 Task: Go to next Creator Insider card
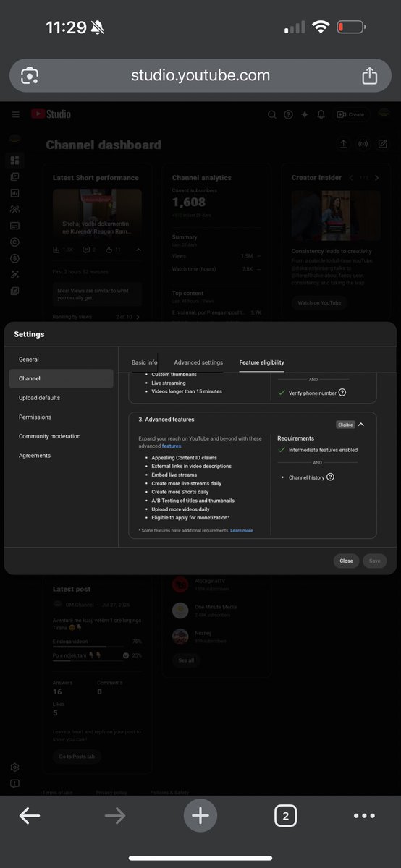(x=376, y=178)
